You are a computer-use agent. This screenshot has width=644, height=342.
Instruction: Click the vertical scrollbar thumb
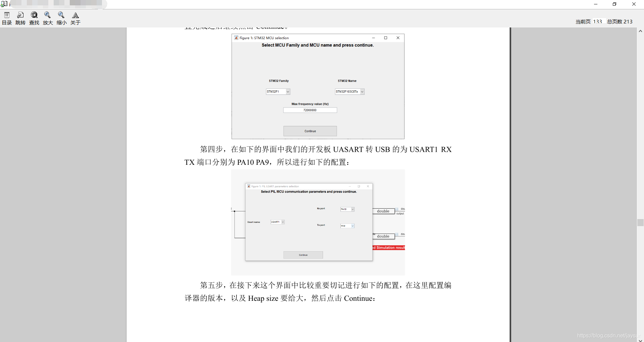click(640, 223)
